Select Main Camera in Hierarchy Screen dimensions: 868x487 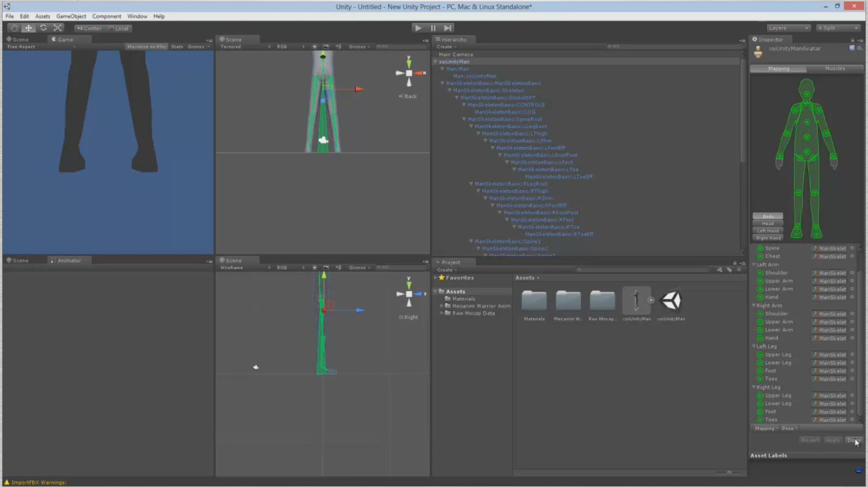click(456, 54)
